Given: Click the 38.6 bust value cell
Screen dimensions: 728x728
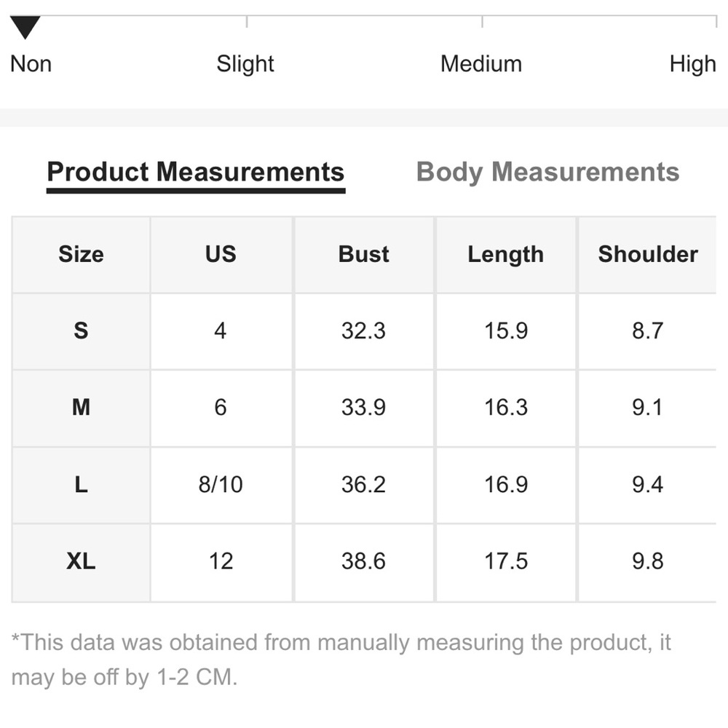Looking at the screenshot, I should (364, 561).
